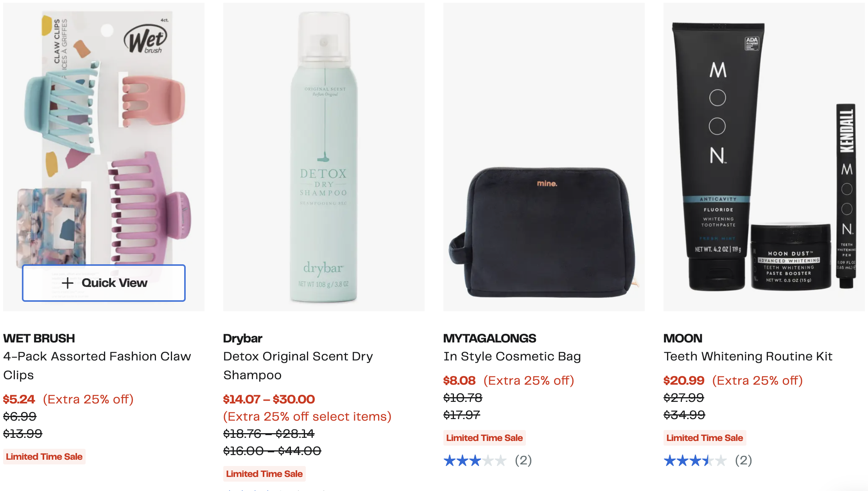Open the Wet Brush claw clips product image
This screenshot has height=491, width=868.
(x=104, y=137)
